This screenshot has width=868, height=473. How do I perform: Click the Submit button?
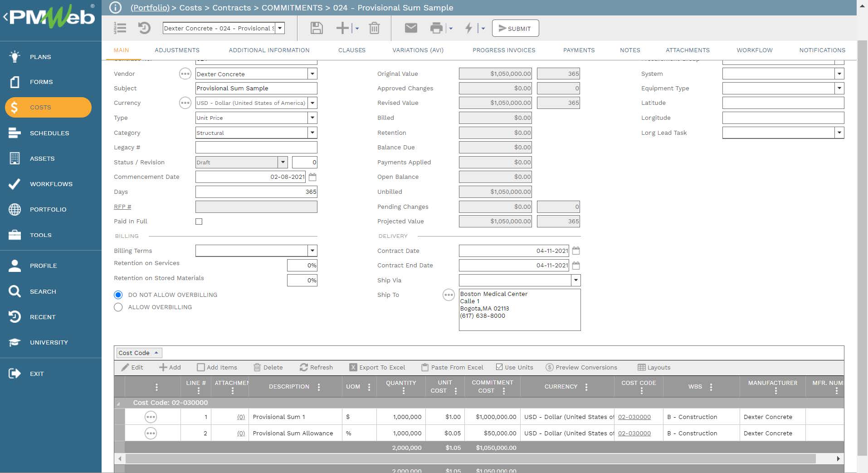click(x=515, y=28)
